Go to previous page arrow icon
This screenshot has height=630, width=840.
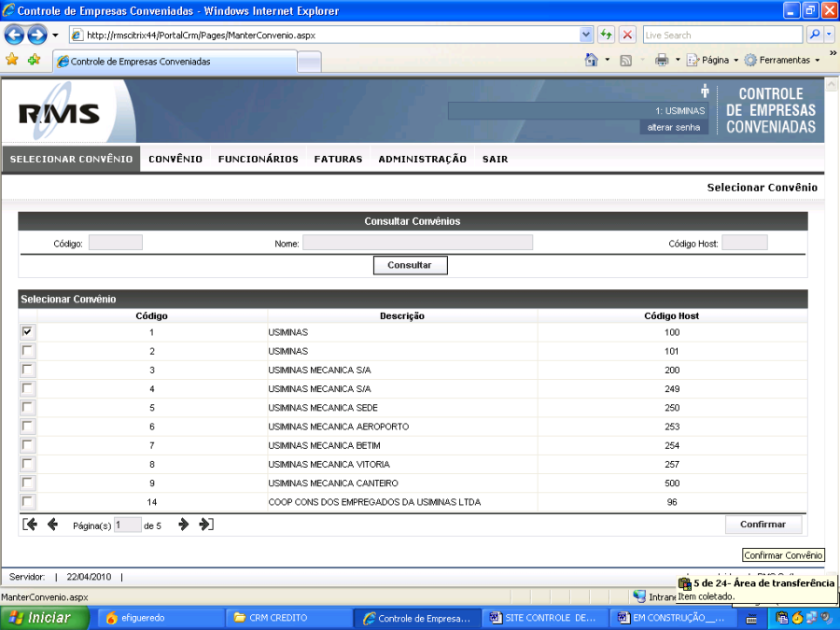(52, 525)
